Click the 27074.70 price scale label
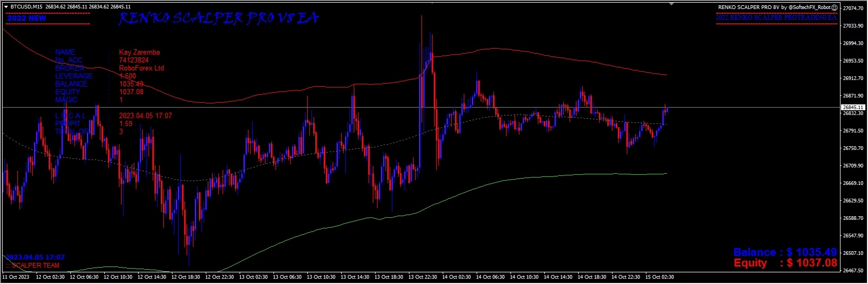The width and height of the screenshot is (868, 284). click(x=853, y=8)
